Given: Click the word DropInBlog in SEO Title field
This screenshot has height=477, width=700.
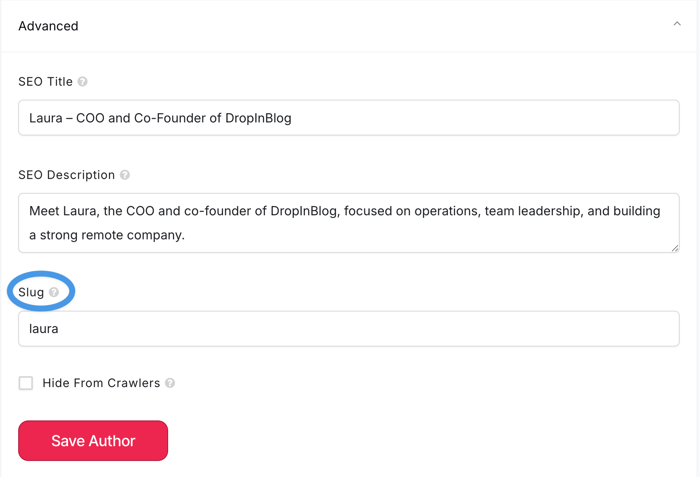Looking at the screenshot, I should [x=254, y=118].
